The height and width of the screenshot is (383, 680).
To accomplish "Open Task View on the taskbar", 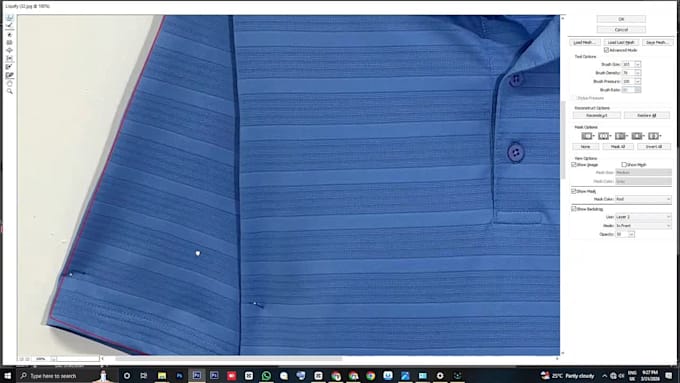I will click(x=144, y=376).
